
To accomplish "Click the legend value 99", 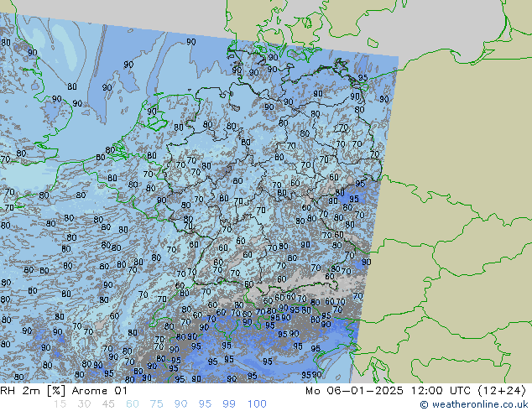I will click(229, 404).
